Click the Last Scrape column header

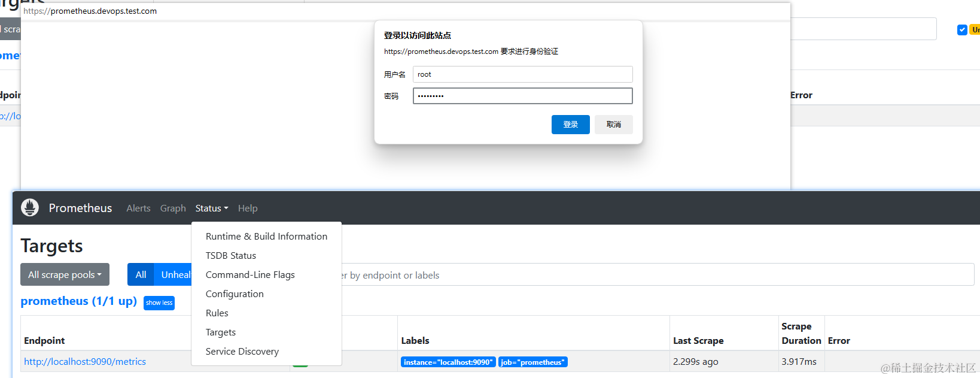click(x=698, y=340)
